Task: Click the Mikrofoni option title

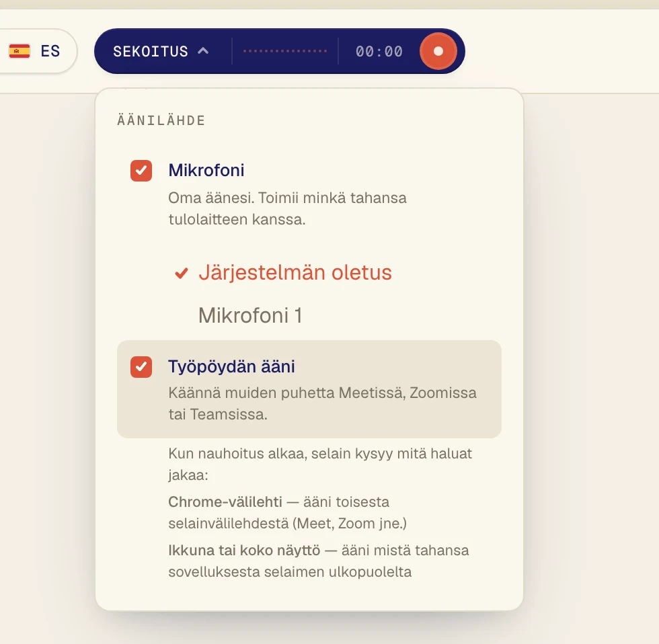Action: click(x=206, y=170)
